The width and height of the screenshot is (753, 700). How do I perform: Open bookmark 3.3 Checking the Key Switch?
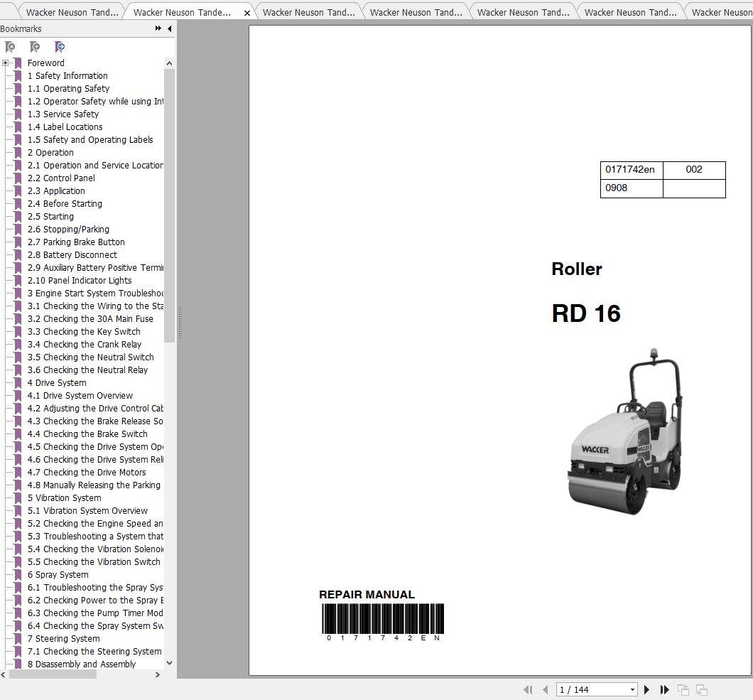(84, 331)
